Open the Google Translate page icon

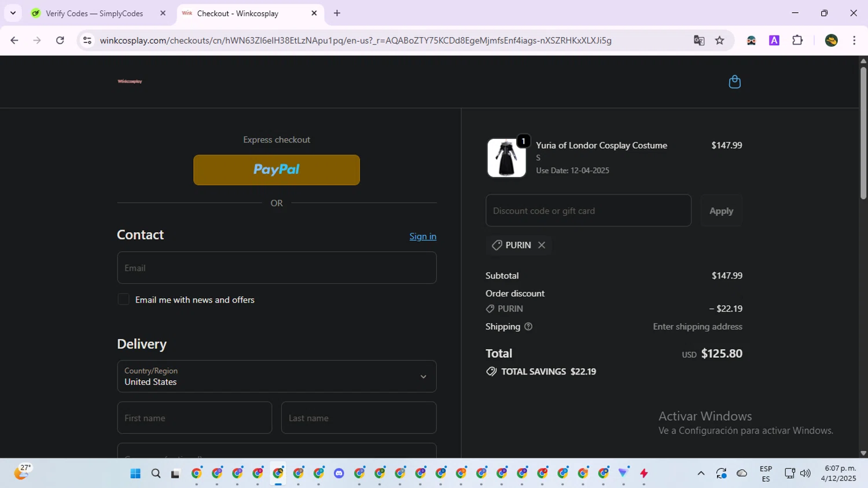[x=699, y=41]
